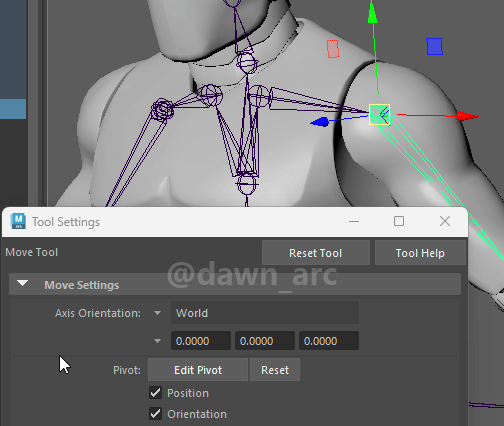
Task: Select the blue Z-axis move arrowhead
Action: pyautogui.click(x=320, y=122)
